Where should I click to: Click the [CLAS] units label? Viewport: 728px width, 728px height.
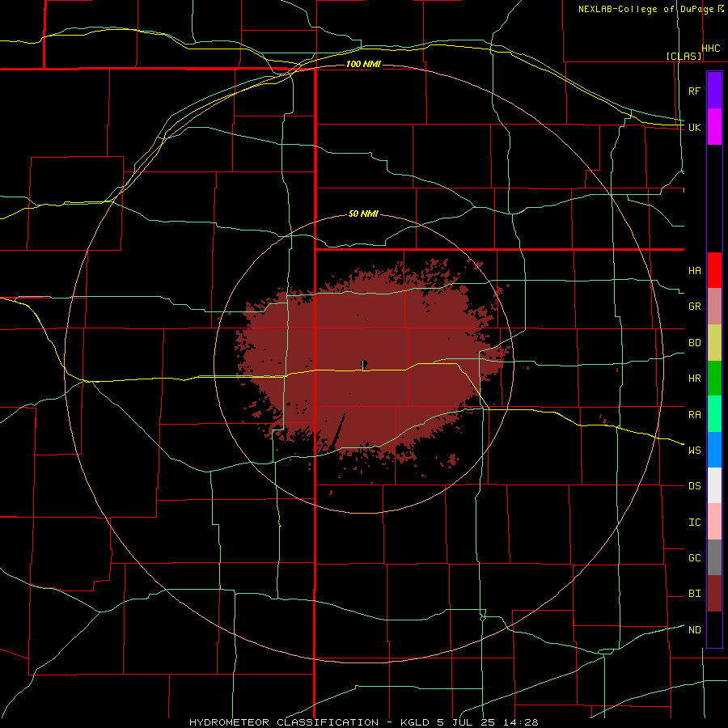tap(684, 57)
